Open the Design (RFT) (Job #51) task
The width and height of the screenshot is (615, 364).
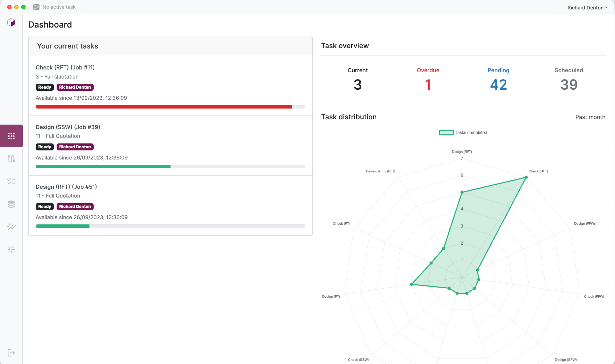pyautogui.click(x=66, y=187)
